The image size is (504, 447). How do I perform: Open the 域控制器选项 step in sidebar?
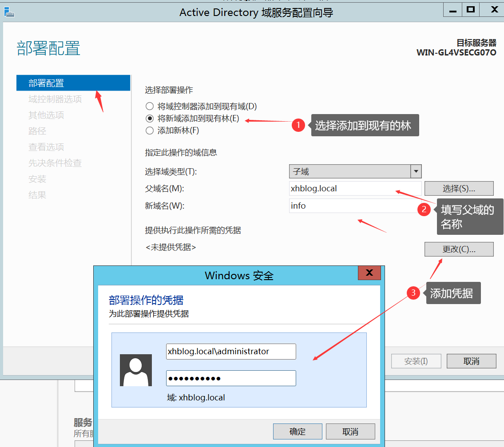click(x=55, y=99)
